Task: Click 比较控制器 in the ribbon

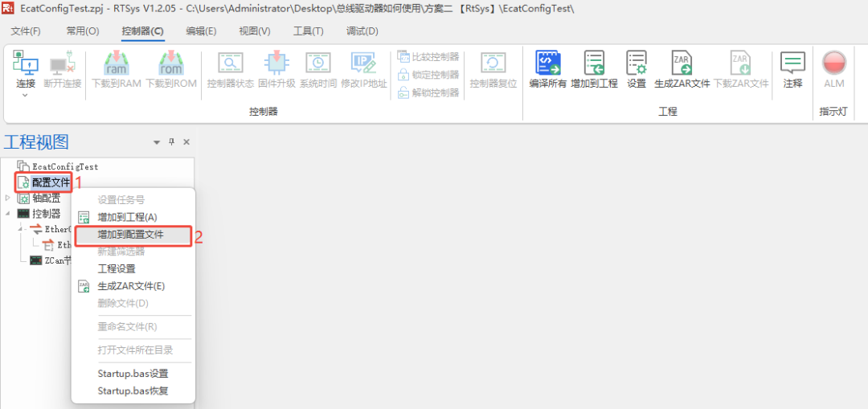Action: (428, 56)
